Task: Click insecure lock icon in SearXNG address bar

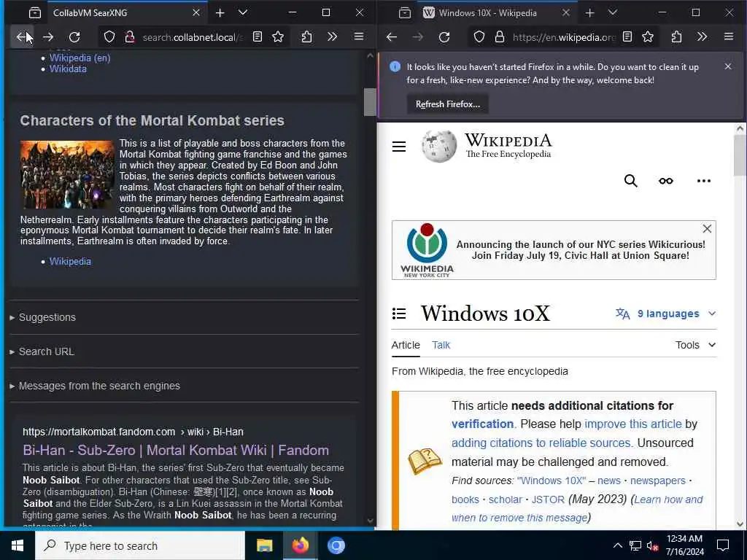Action: 129,36
